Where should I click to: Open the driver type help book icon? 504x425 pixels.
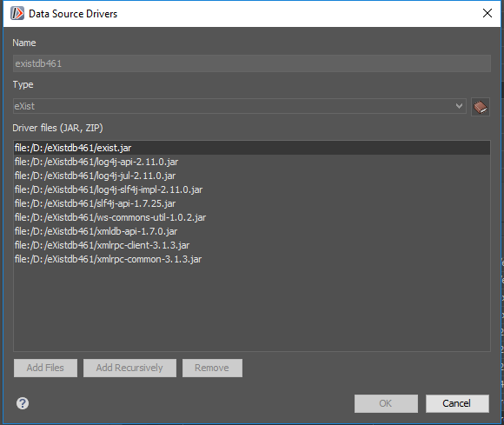[x=481, y=107]
